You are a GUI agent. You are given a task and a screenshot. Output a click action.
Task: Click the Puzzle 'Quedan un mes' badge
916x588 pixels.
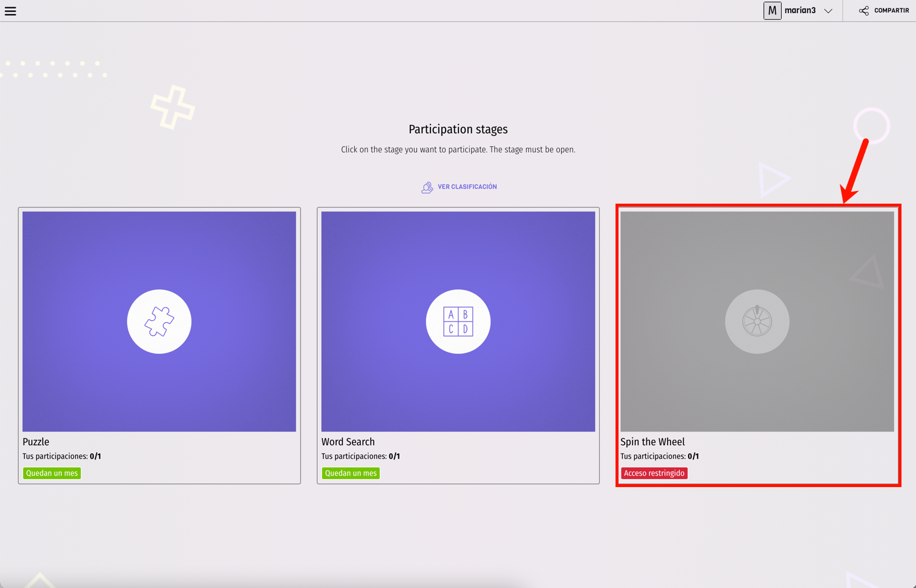coord(52,473)
